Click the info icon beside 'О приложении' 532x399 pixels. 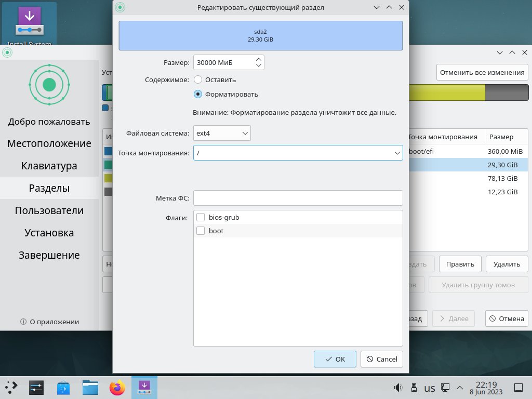23,322
